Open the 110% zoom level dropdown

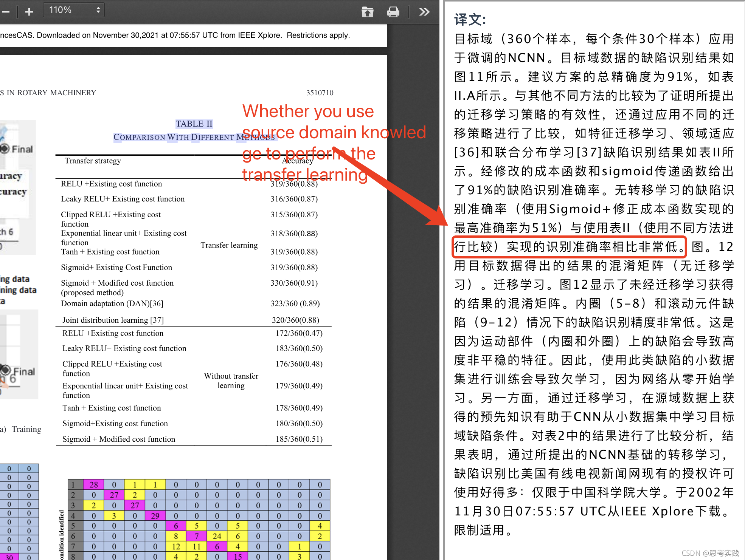coord(74,10)
